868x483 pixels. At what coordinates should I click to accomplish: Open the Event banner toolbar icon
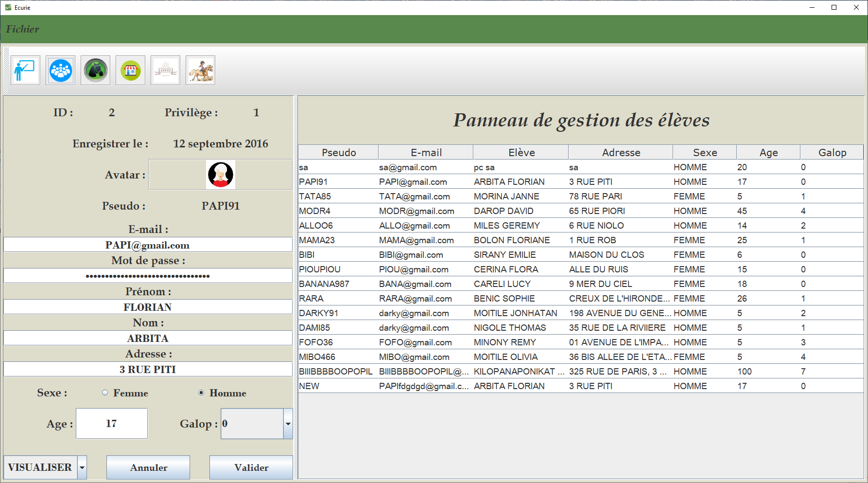pyautogui.click(x=166, y=71)
